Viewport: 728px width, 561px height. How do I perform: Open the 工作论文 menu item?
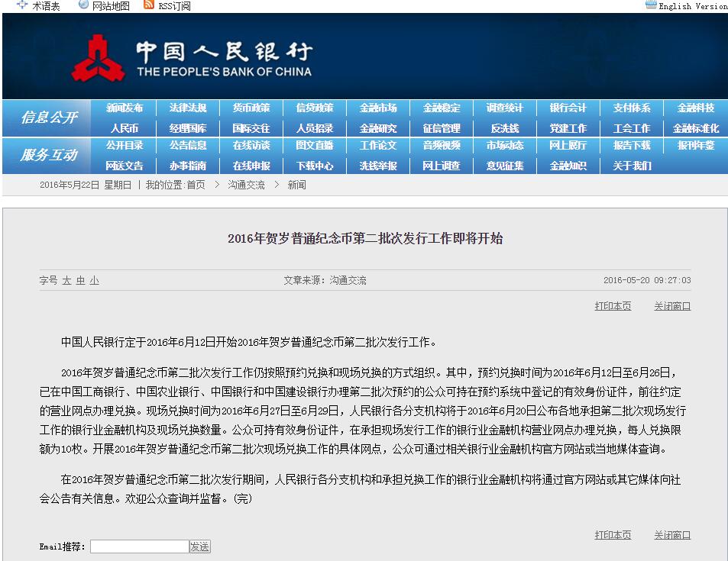[378, 145]
